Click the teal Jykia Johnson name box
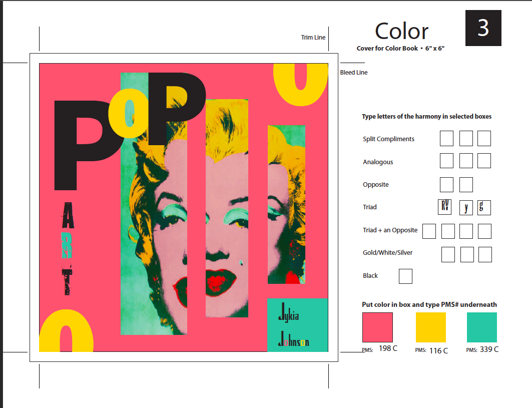Screen dimensions: 532x408 [297, 325]
